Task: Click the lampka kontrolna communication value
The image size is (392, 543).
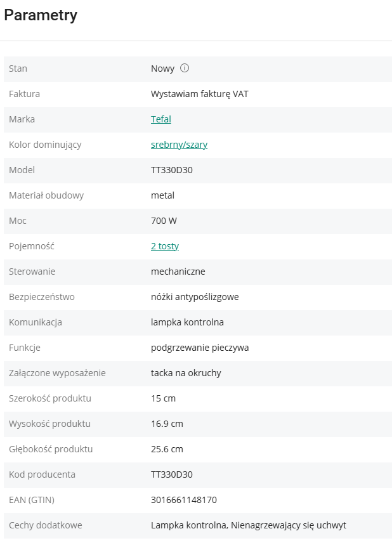Action: (187, 322)
